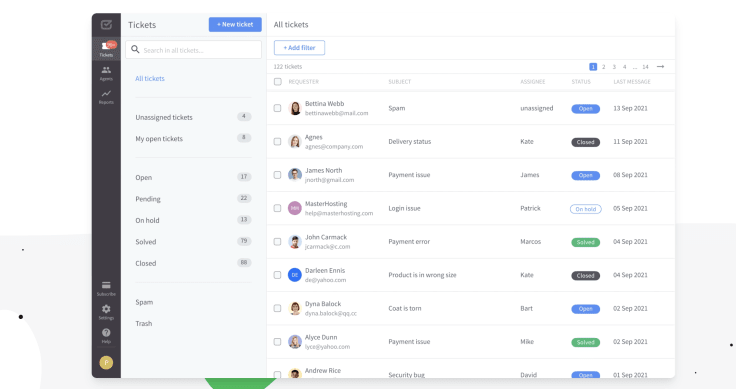
Task: Click Darleen Ennis's blue initials avatar
Action: coord(295,275)
